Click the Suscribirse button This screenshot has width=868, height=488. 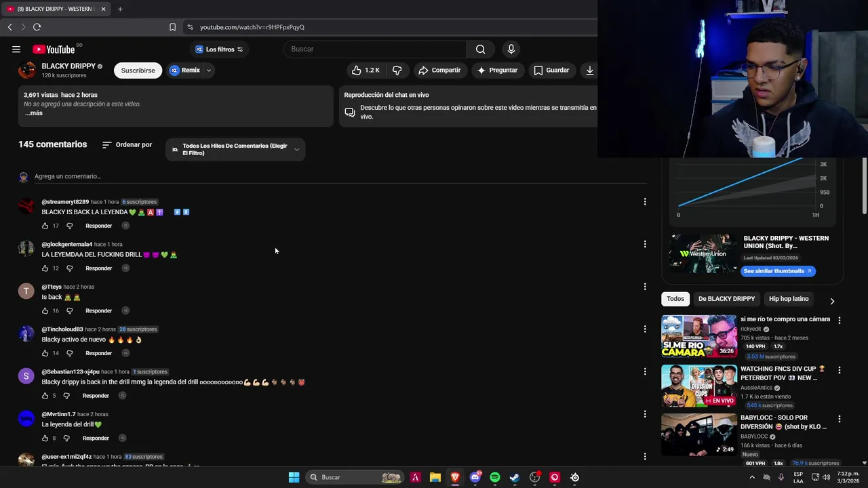[x=138, y=70]
